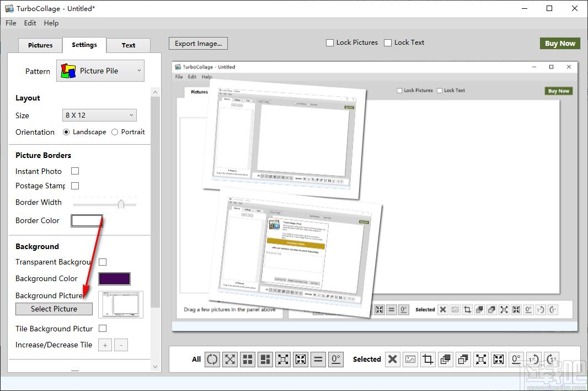Click the shrink icon in the All group

301,360
